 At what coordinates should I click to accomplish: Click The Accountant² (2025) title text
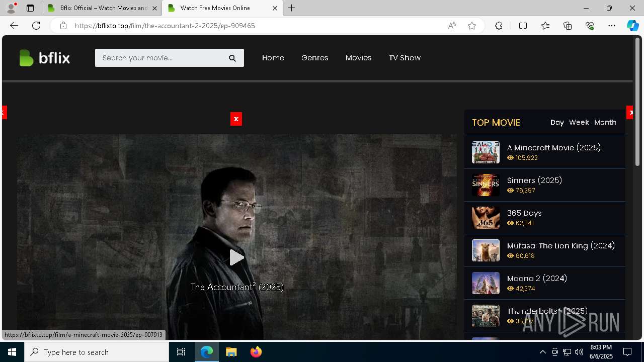click(237, 287)
